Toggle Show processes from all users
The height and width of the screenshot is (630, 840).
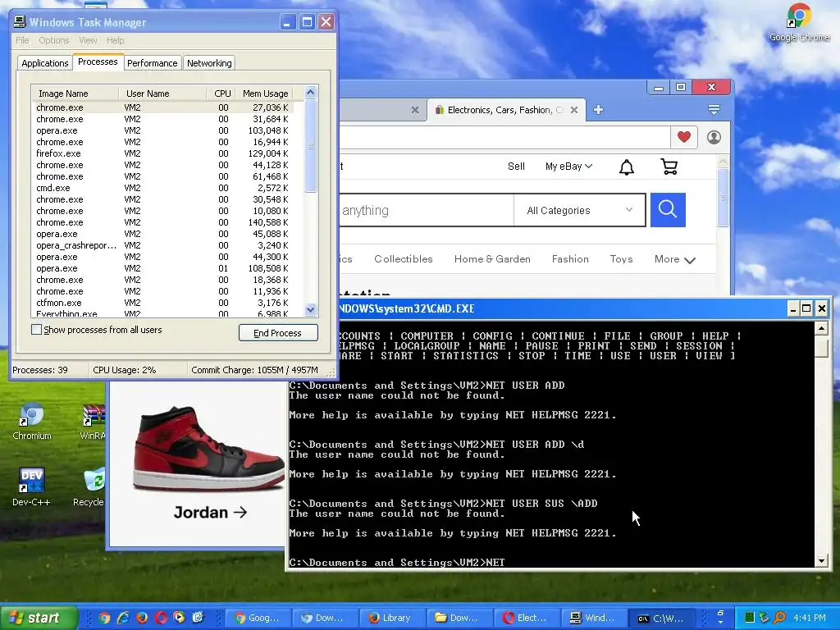point(36,330)
